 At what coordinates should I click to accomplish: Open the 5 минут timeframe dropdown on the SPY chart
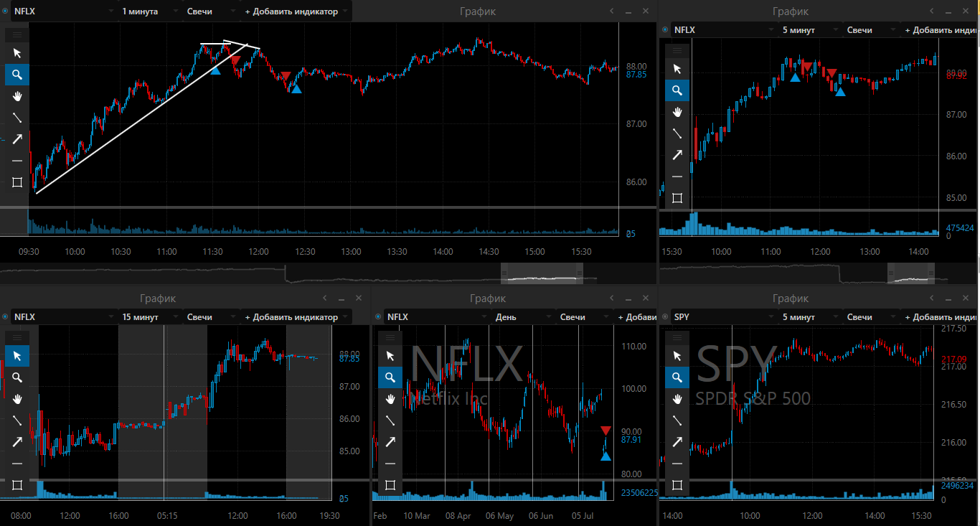809,316
